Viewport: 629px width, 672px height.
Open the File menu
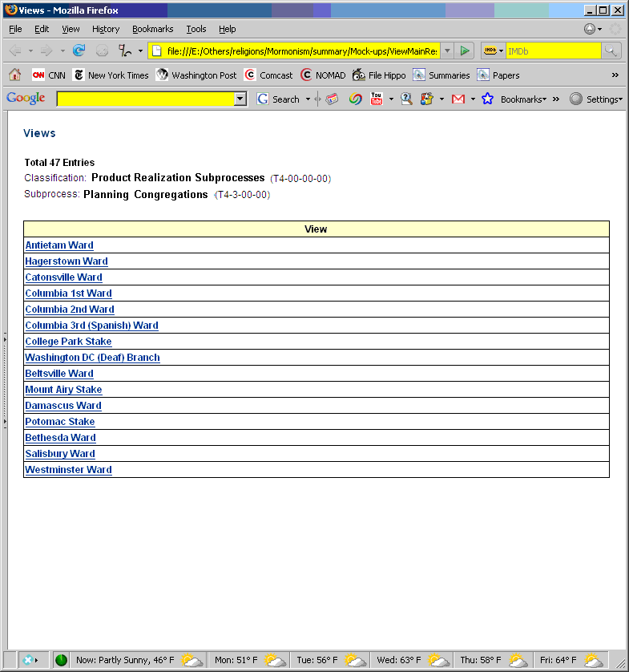(15, 29)
